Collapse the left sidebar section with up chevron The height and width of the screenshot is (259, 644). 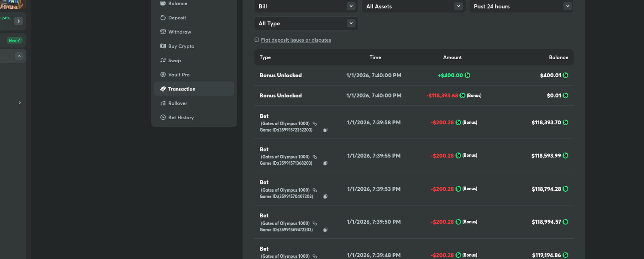point(19,56)
